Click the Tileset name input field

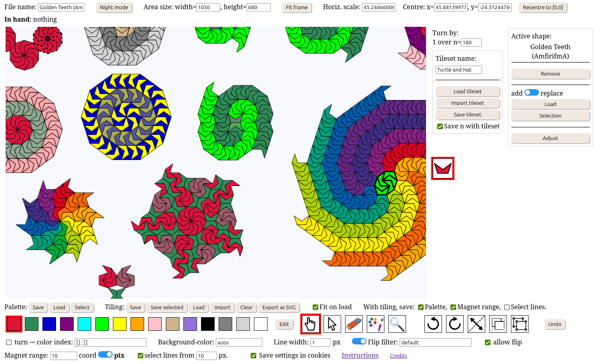(458, 70)
